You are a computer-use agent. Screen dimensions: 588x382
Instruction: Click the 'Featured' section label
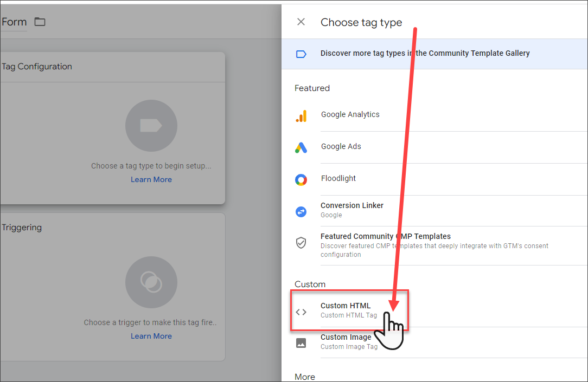pyautogui.click(x=312, y=88)
